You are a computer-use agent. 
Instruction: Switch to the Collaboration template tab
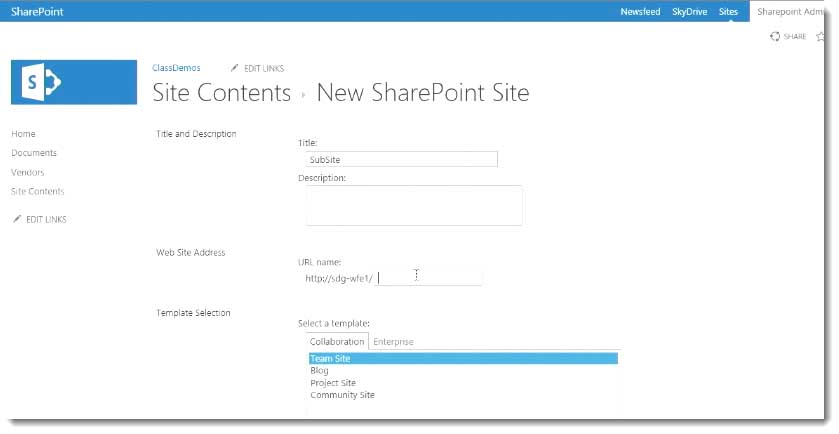(x=337, y=341)
